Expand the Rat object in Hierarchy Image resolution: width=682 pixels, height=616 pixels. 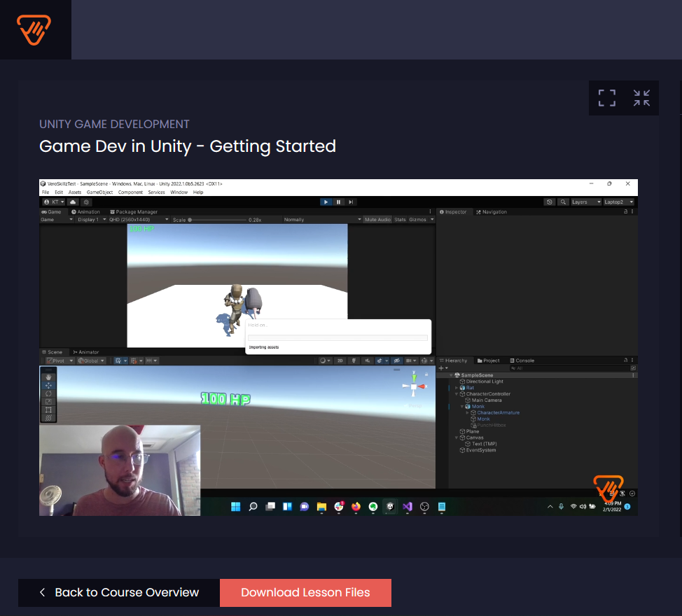(457, 388)
